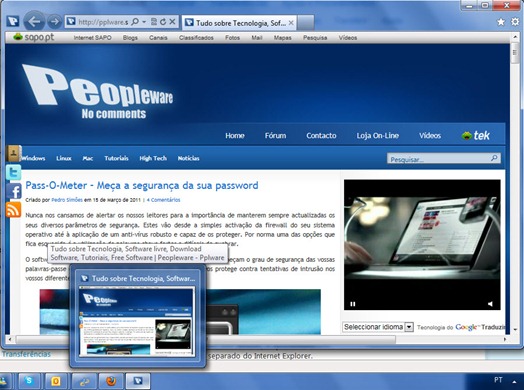
Task: Open the address bar dropdown arrow
Action: pos(144,22)
